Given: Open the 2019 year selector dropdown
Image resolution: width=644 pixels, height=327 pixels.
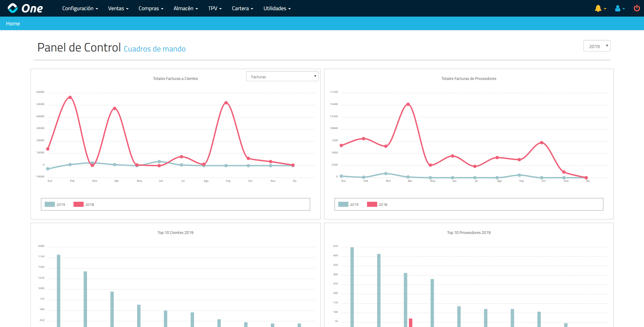Looking at the screenshot, I should [597, 46].
